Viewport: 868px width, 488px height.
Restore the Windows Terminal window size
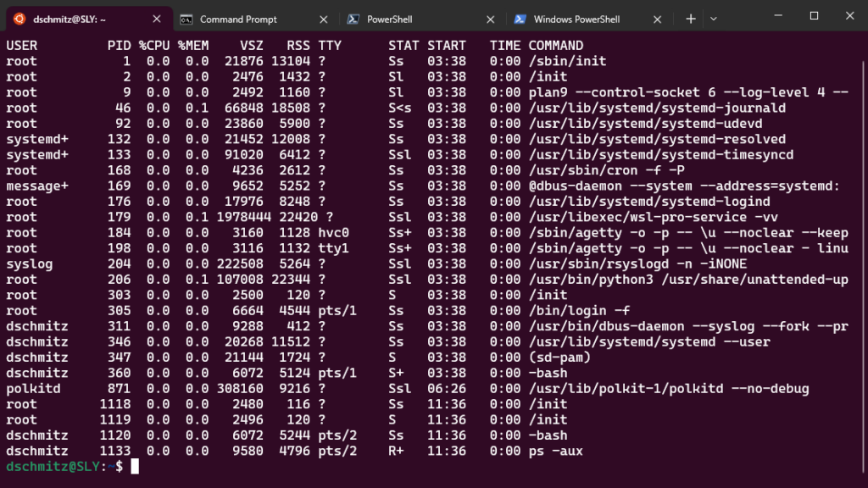(x=815, y=14)
